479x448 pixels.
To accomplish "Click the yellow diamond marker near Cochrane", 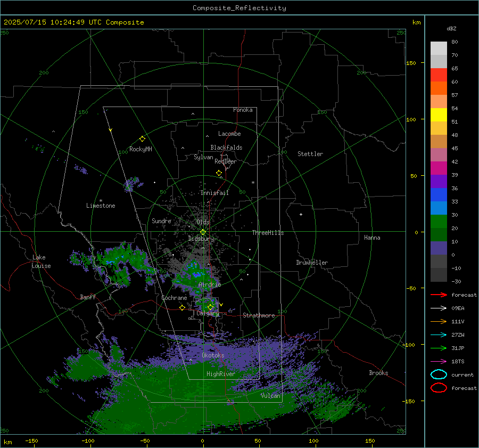I will 183,307.
